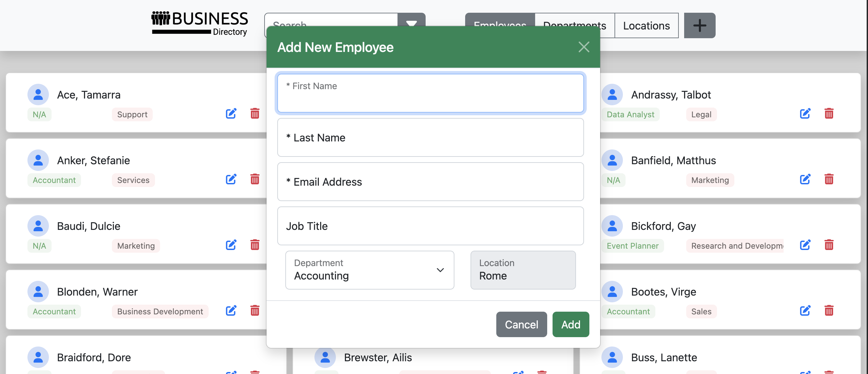Switch to the Locations tab

[x=646, y=25]
